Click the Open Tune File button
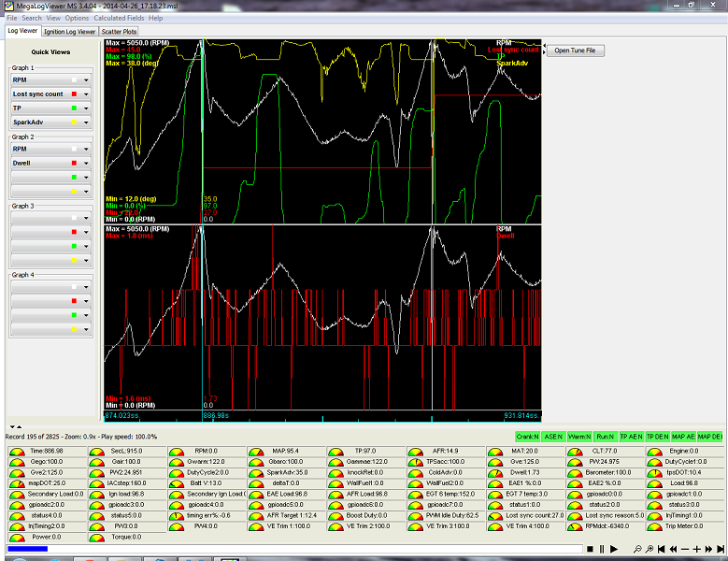The width and height of the screenshot is (728, 561). point(575,50)
